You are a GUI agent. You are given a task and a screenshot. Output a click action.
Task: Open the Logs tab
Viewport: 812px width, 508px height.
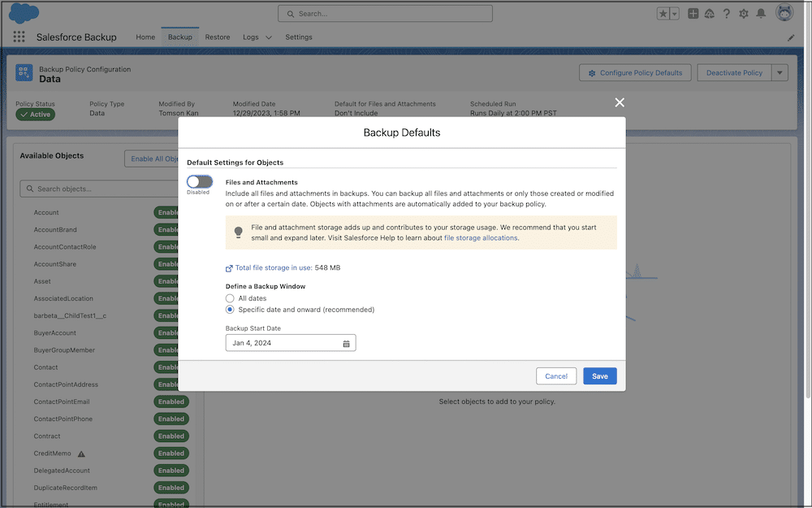pyautogui.click(x=251, y=37)
